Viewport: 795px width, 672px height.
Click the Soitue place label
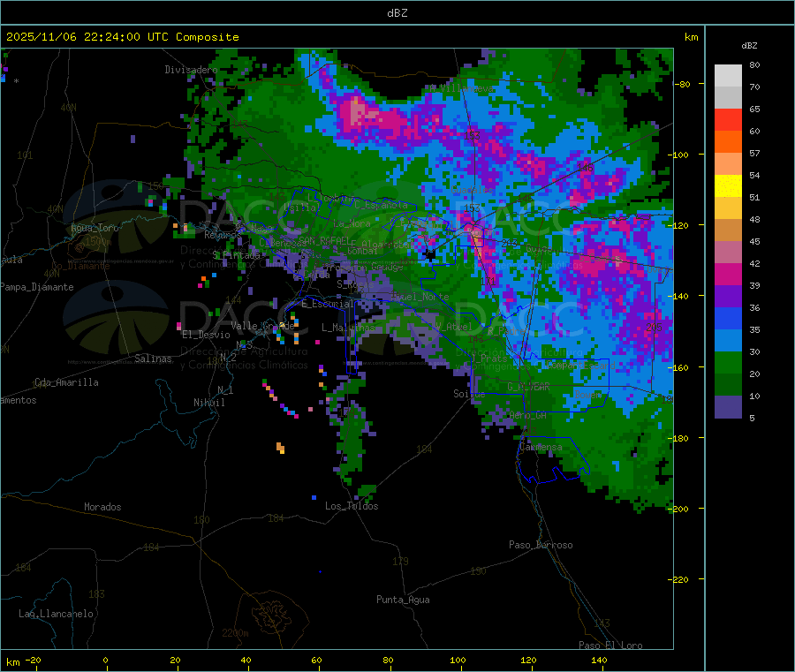click(469, 394)
